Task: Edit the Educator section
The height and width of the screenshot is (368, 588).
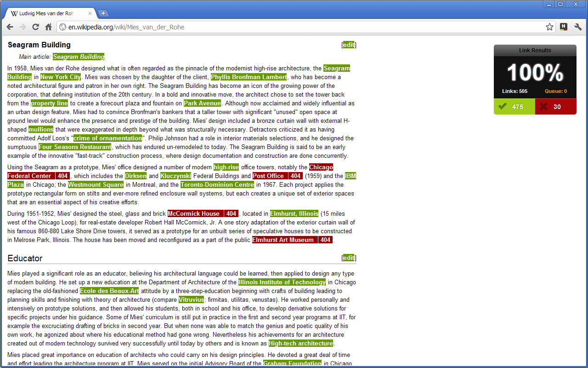Action: coord(349,258)
